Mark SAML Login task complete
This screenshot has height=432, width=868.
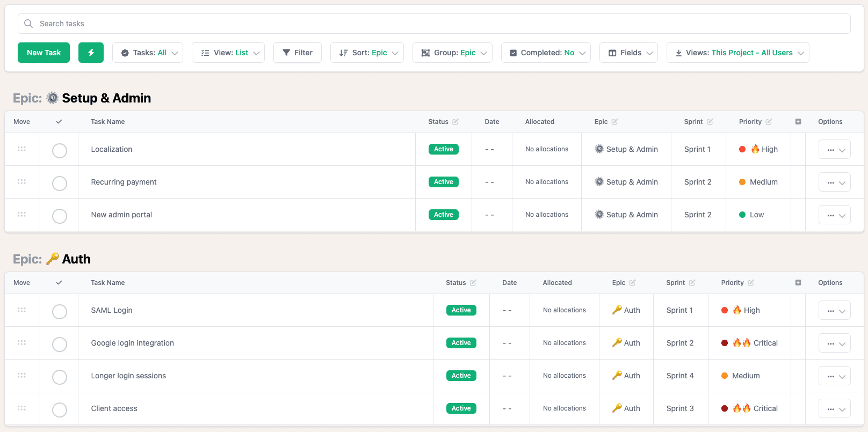(60, 312)
